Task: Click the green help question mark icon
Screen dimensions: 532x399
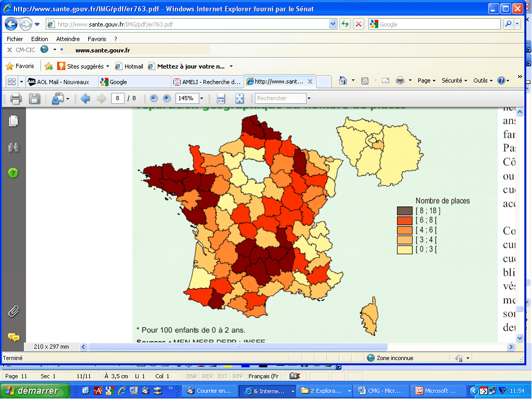Action: coord(14,173)
